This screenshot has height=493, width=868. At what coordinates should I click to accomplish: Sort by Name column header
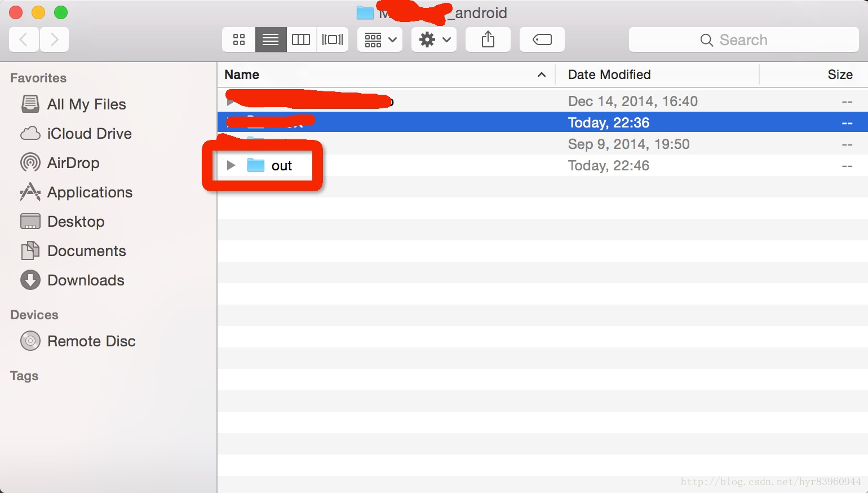click(x=242, y=74)
